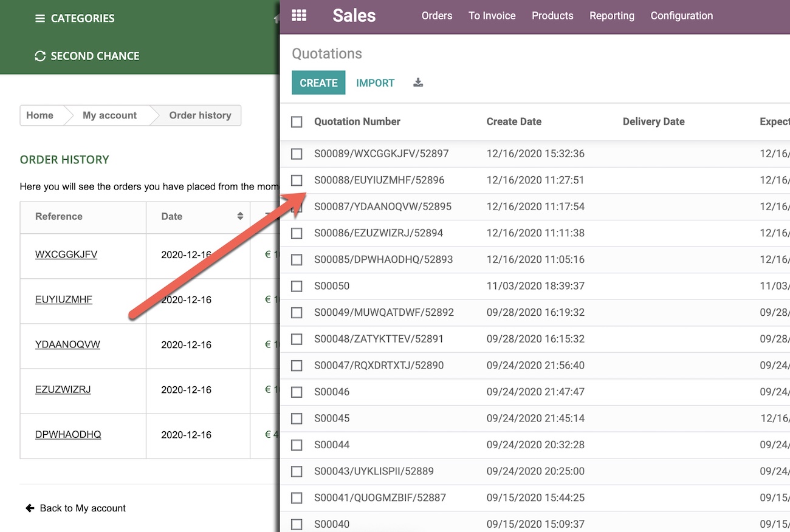The width and height of the screenshot is (790, 532).
Task: Open the Reporting menu
Action: pos(612,16)
